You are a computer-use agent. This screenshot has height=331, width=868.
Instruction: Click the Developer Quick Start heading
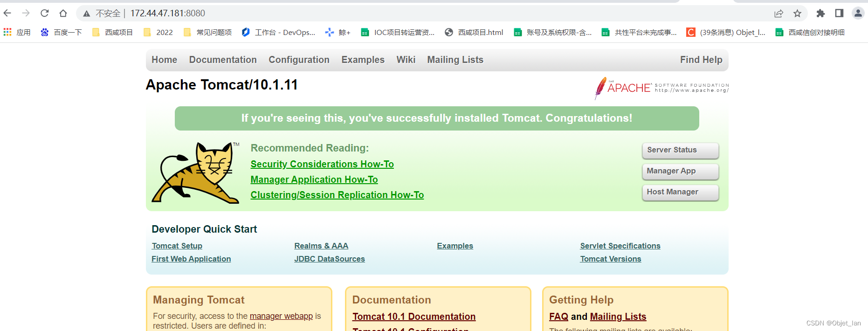204,229
